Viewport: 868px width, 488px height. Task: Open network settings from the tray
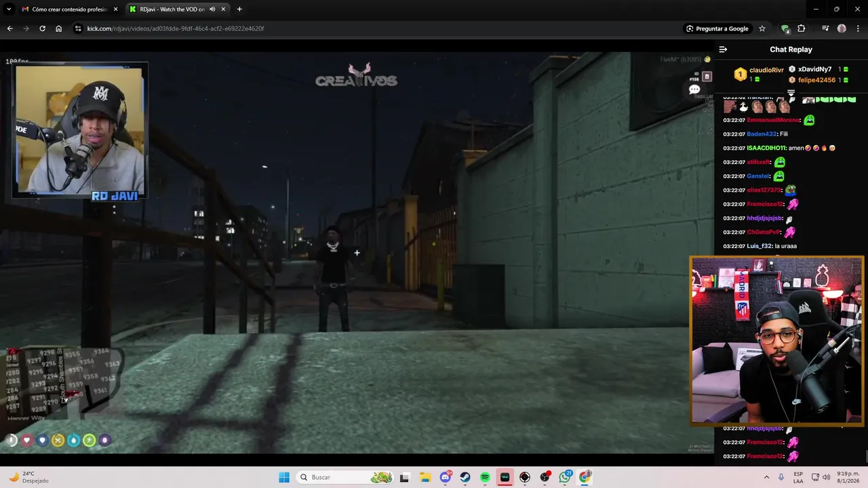click(x=815, y=477)
